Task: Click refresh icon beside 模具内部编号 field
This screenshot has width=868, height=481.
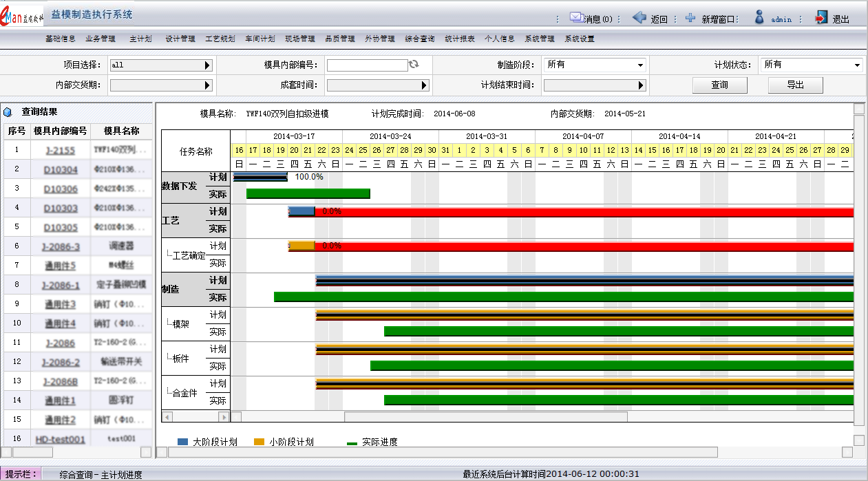Action: pyautogui.click(x=414, y=65)
